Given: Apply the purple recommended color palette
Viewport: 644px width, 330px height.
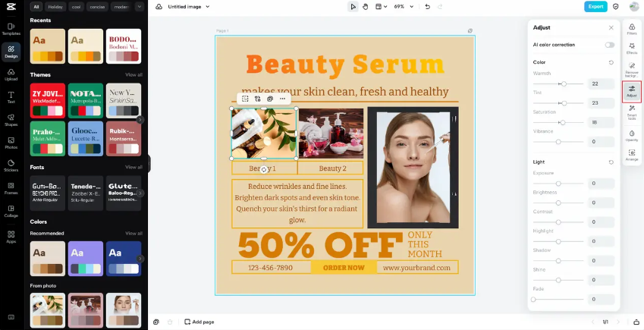Looking at the screenshot, I should pyautogui.click(x=86, y=259).
